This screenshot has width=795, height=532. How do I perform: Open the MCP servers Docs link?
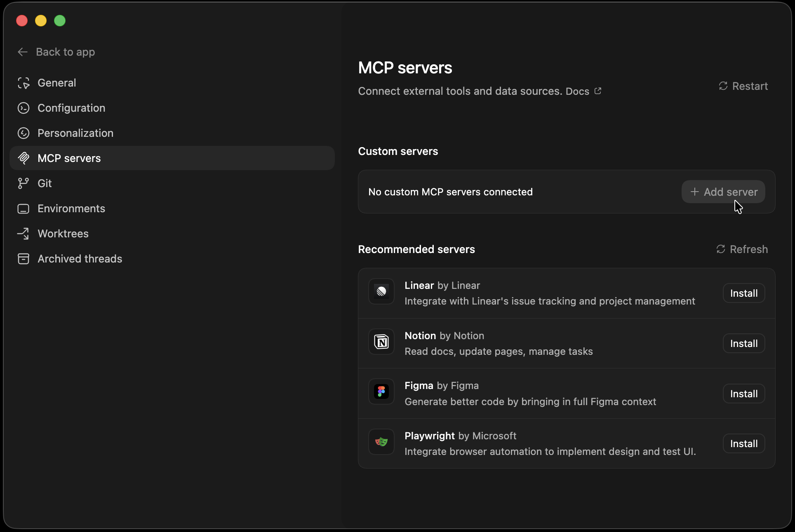pos(577,91)
